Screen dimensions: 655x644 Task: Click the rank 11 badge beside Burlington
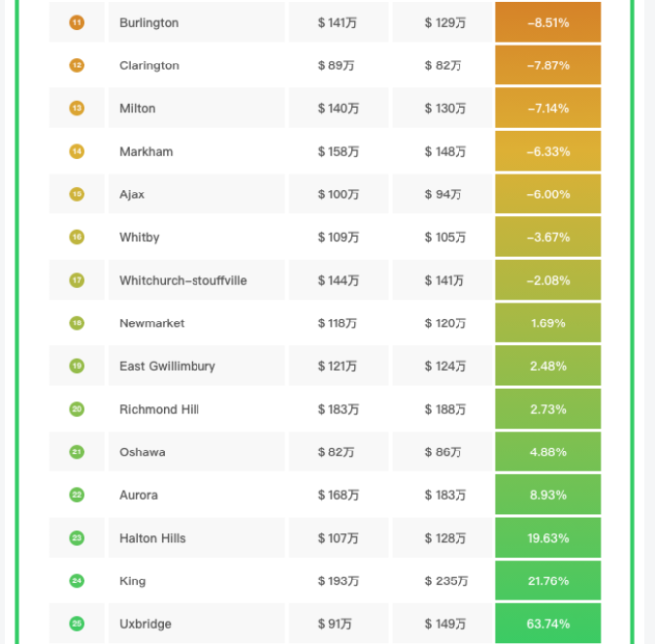77,22
